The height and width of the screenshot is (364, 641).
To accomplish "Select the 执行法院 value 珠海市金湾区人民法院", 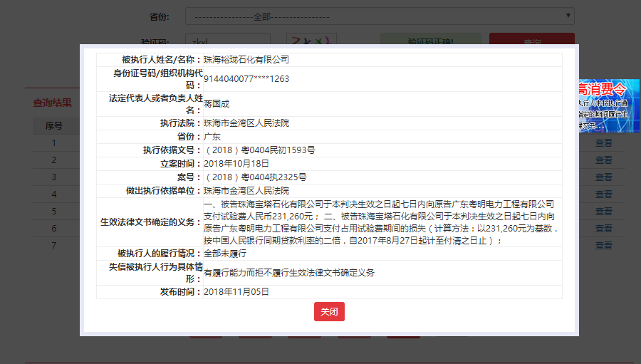I will [246, 123].
